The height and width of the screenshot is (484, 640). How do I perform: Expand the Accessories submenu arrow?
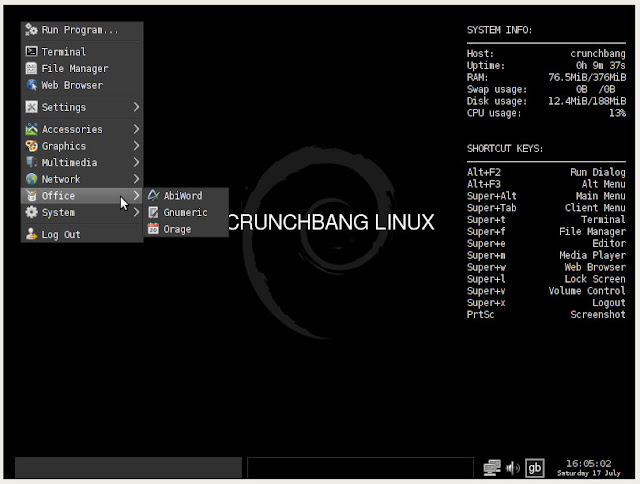136,129
